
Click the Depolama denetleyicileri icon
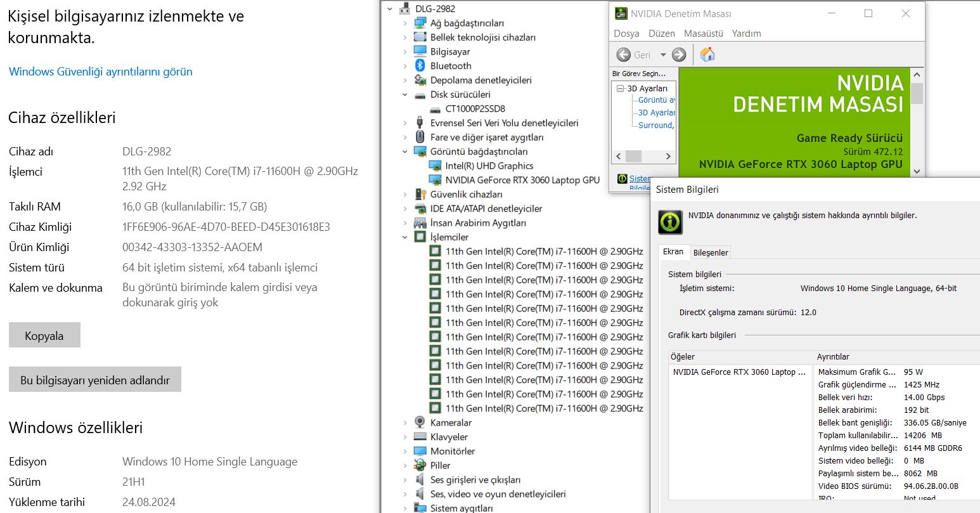coord(420,80)
